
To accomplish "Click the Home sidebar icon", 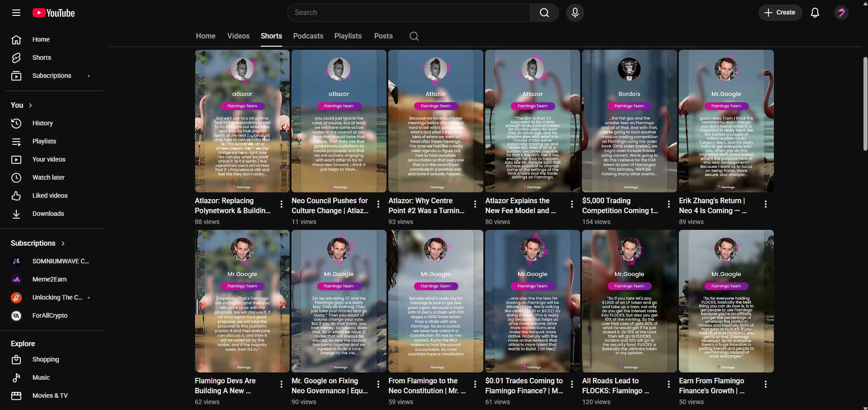I will (16, 40).
